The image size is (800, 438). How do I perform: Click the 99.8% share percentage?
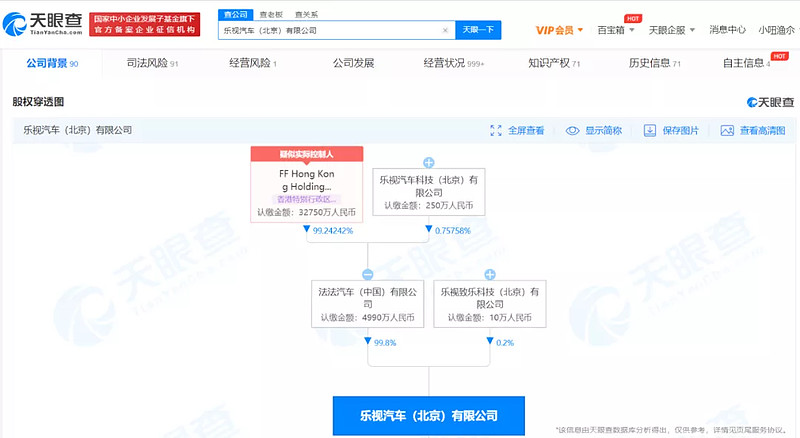(x=385, y=343)
